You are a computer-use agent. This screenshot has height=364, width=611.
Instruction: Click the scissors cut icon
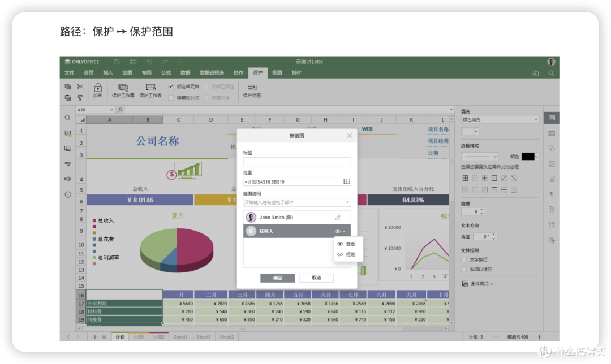tap(80, 86)
